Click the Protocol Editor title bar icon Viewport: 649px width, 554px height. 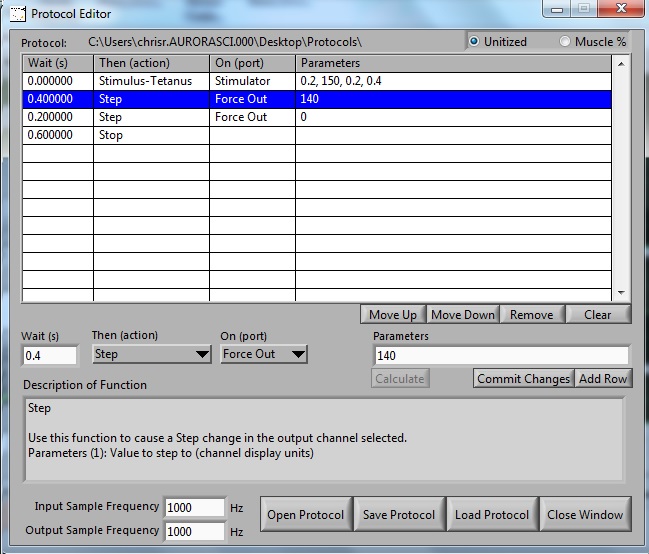coord(18,14)
